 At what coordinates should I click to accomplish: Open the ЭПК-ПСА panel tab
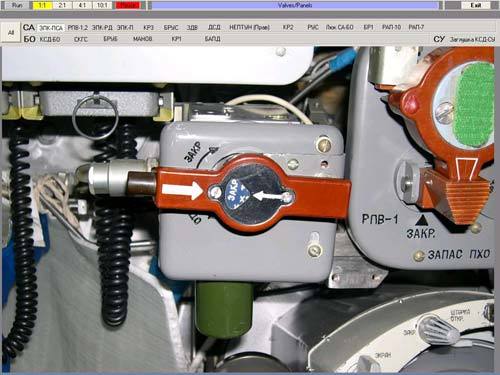(51, 27)
